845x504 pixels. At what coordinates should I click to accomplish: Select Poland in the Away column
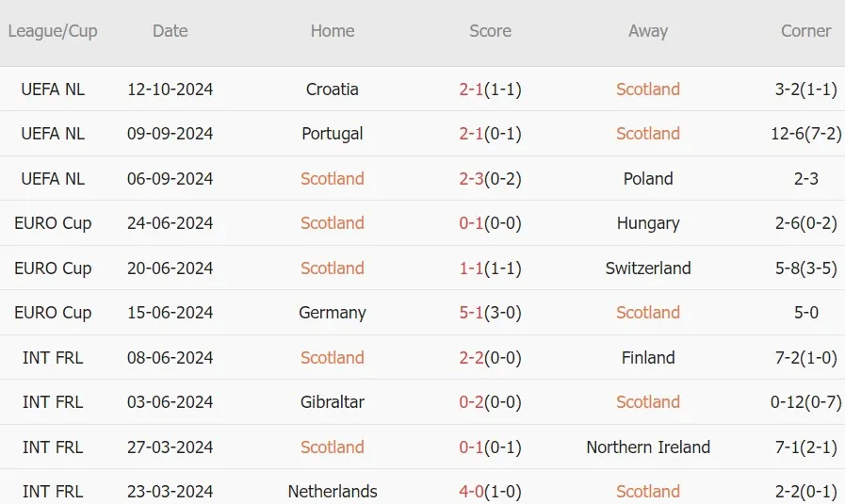pyautogui.click(x=648, y=178)
